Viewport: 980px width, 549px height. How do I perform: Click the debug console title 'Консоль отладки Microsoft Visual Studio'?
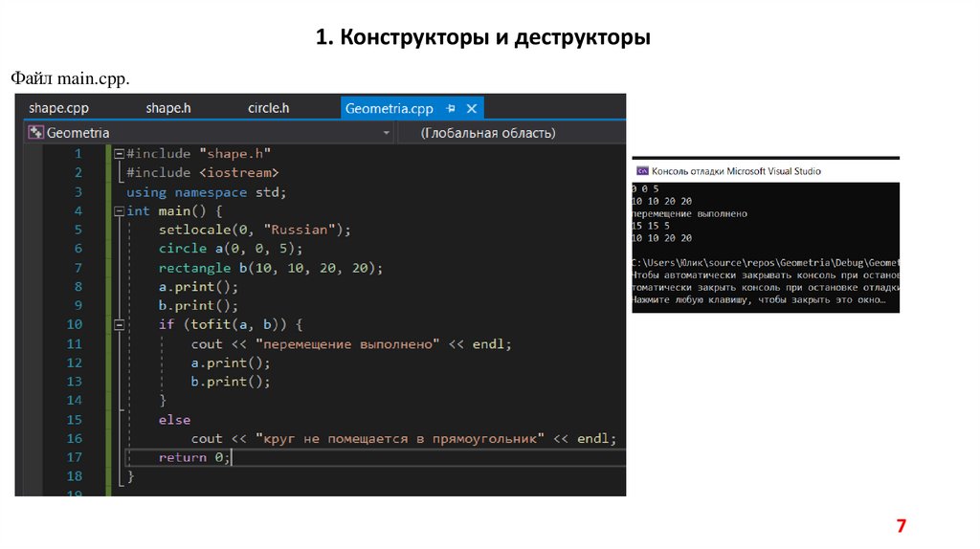[x=736, y=171]
